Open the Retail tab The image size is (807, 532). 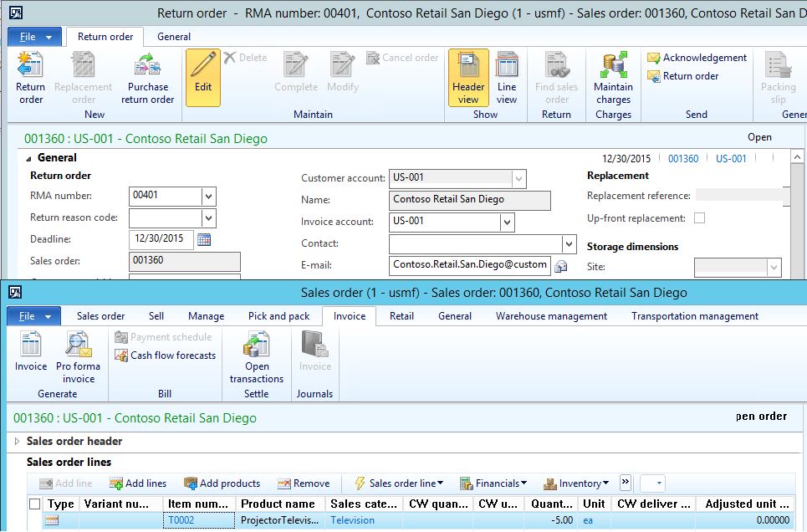point(401,316)
